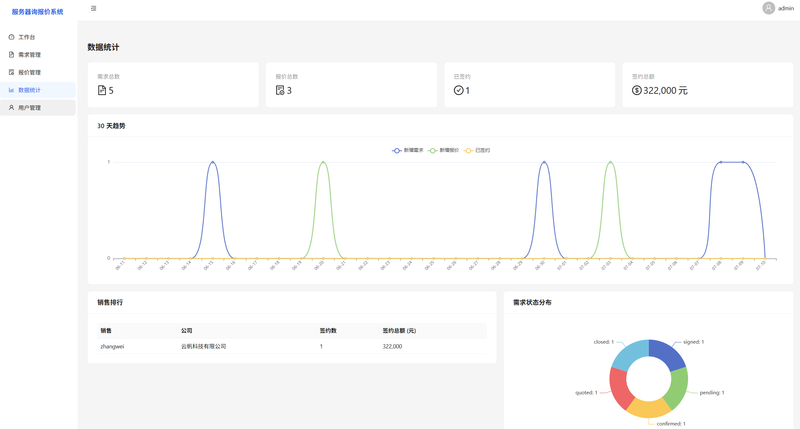Click the 06-11 axis date label
Screen dimensions: 800x429
[x=120, y=265]
